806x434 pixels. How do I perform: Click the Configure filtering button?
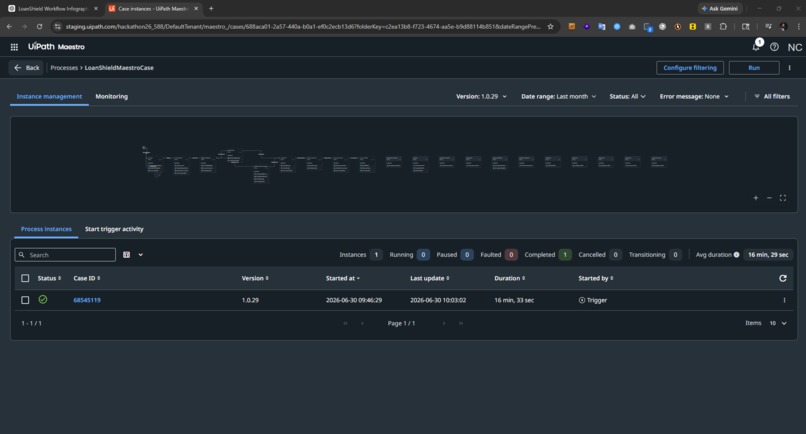690,68
